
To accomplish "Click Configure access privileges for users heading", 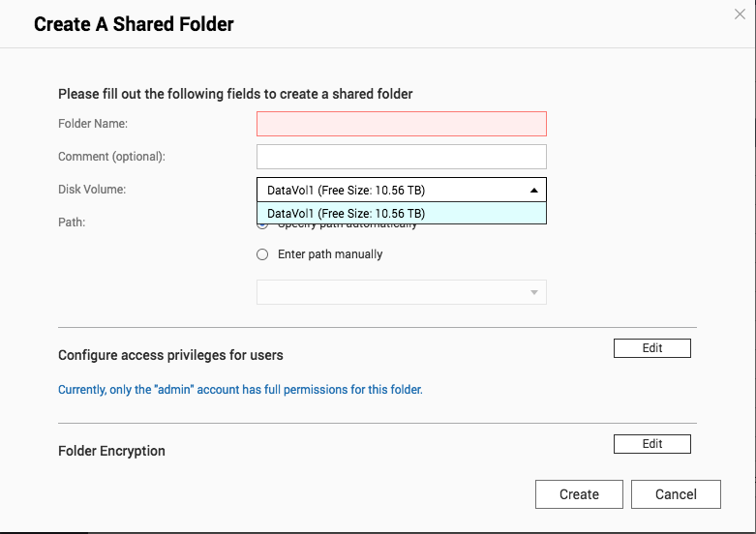I will 170,355.
